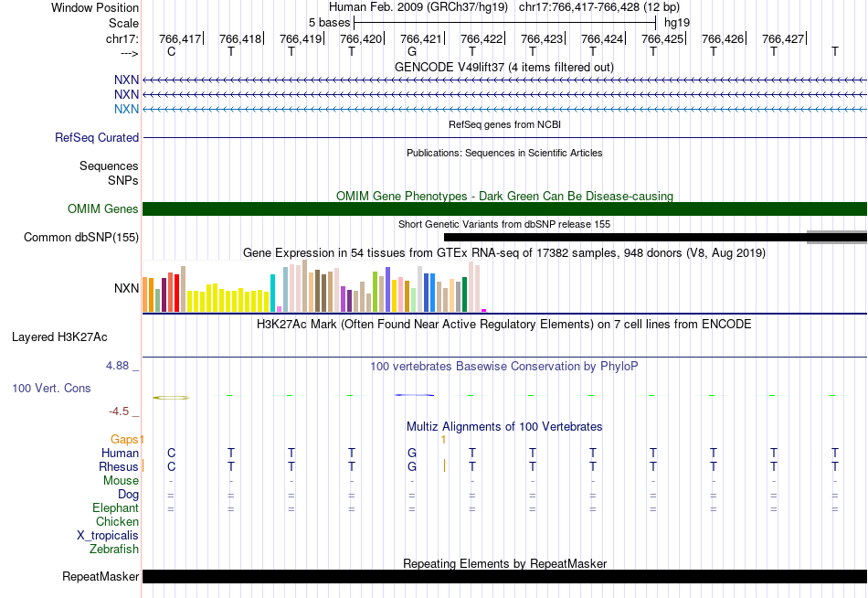Click the cyan bar in NXN GTEx chart
868x598 pixels.
tap(272, 293)
